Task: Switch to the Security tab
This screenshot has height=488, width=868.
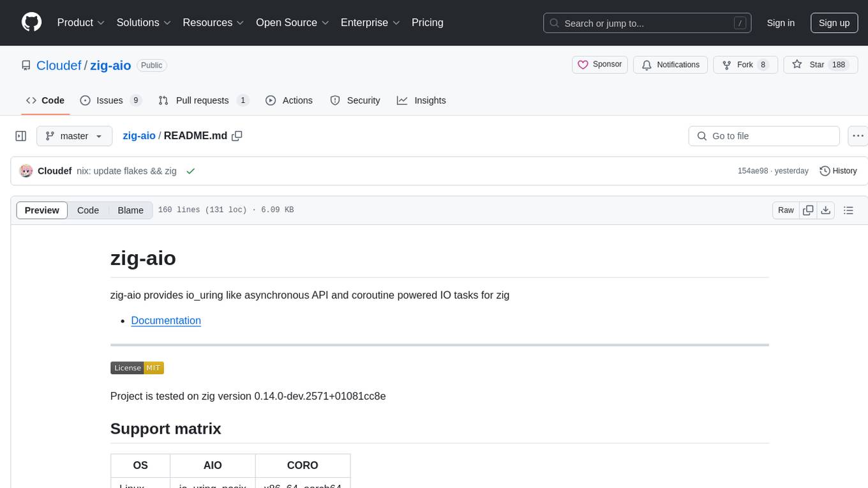Action: 355,100
